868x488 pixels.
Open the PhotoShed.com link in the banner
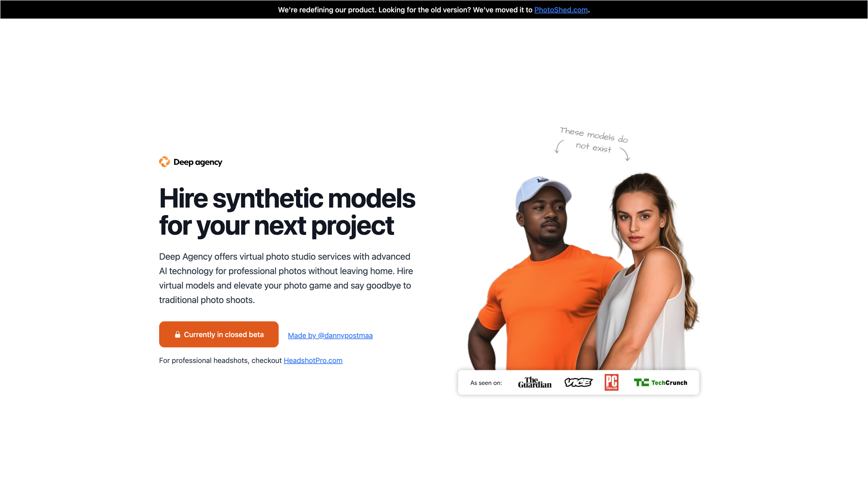pyautogui.click(x=560, y=10)
